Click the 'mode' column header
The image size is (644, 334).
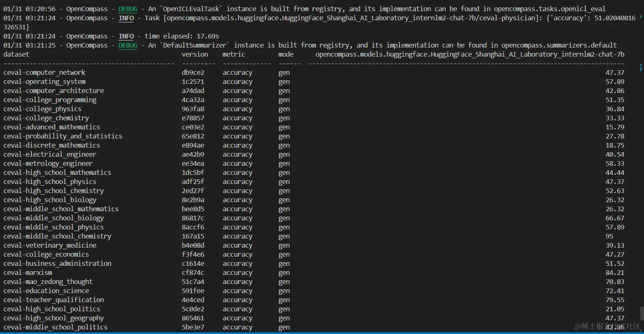(286, 54)
